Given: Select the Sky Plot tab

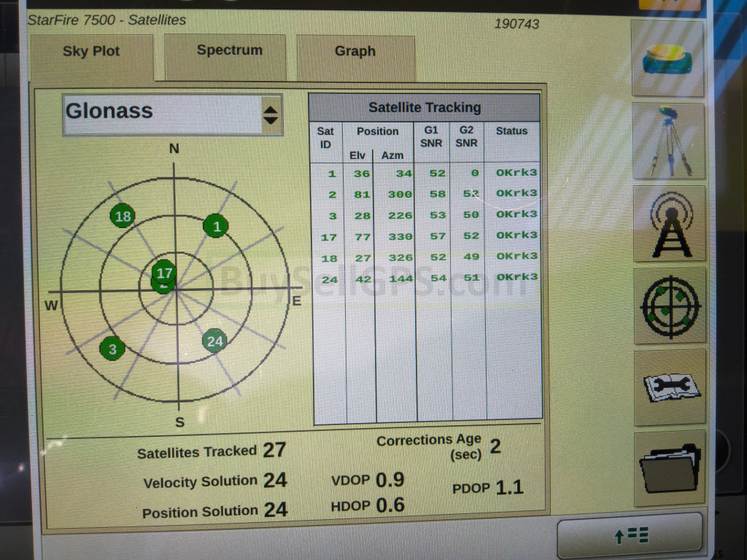Looking at the screenshot, I should [91, 52].
